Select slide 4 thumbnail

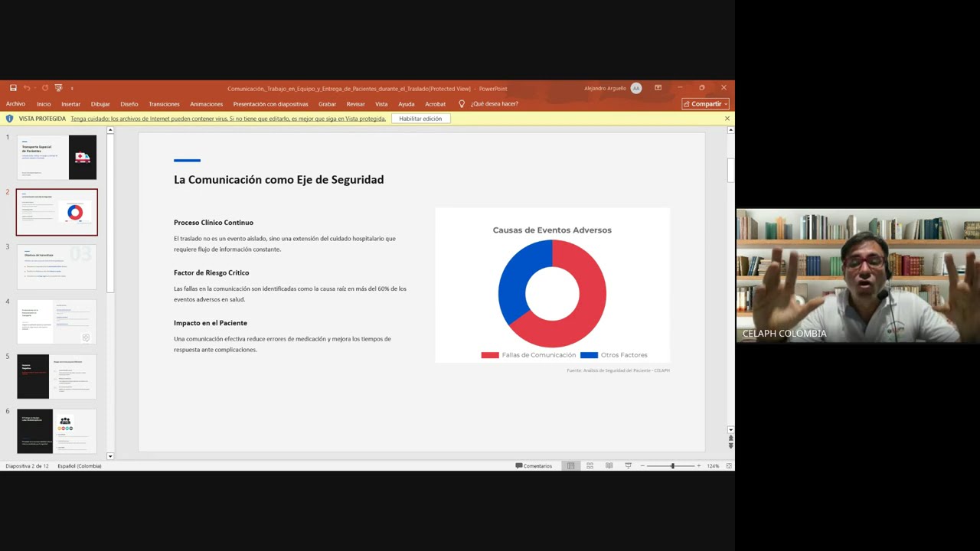pyautogui.click(x=57, y=321)
